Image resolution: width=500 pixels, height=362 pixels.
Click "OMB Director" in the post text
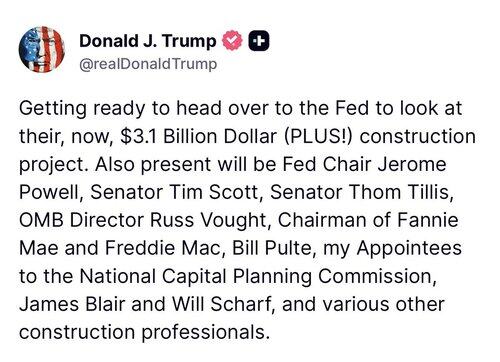pyautogui.click(x=81, y=220)
